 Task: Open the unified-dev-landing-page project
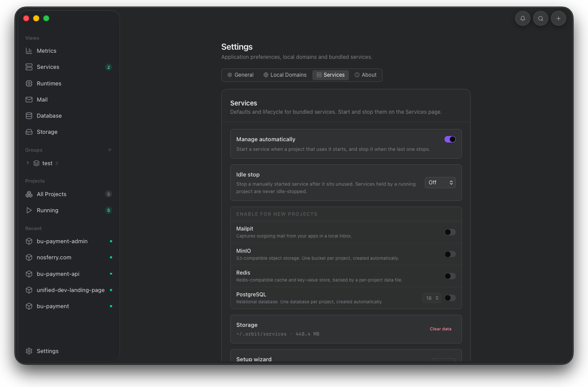[x=69, y=290]
